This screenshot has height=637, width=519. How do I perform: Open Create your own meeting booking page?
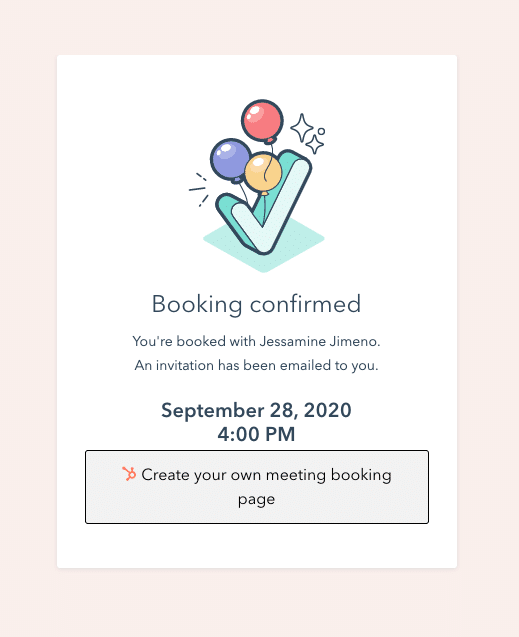[x=257, y=487]
